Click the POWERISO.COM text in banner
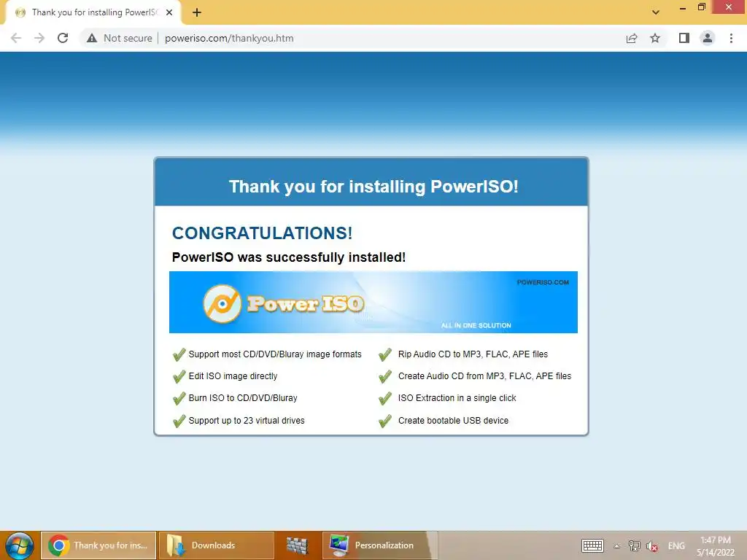The image size is (747, 560). pos(543,282)
